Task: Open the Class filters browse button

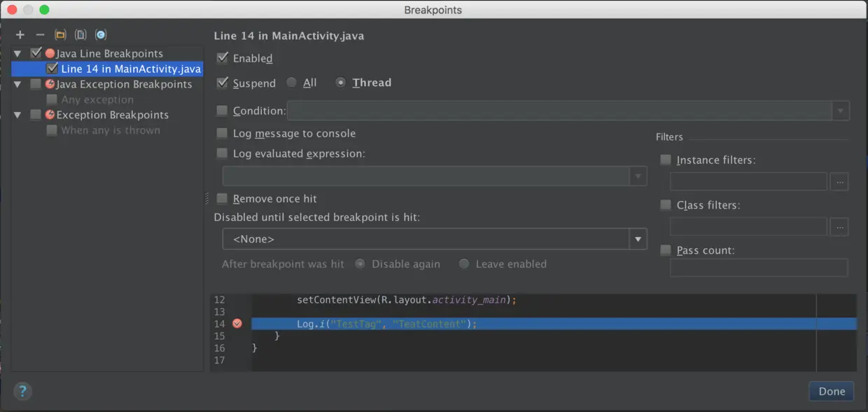Action: point(839,227)
